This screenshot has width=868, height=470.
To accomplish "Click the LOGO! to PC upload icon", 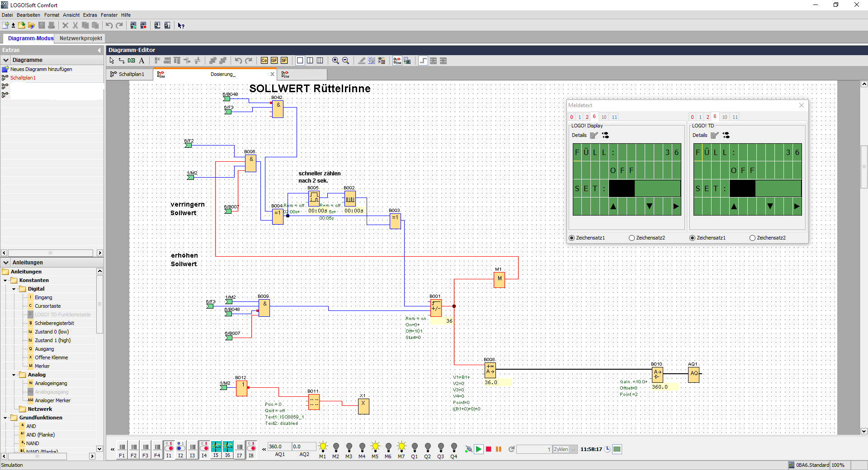I will (x=167, y=25).
